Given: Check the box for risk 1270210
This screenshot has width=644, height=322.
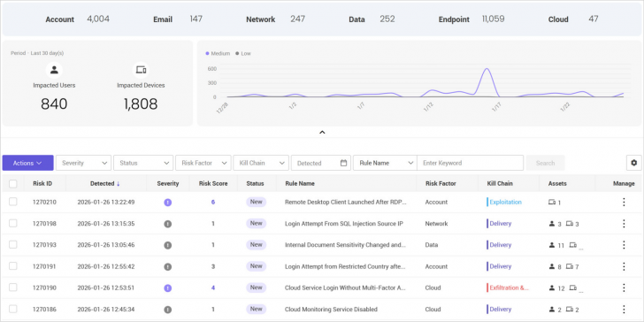Looking at the screenshot, I should click(13, 202).
